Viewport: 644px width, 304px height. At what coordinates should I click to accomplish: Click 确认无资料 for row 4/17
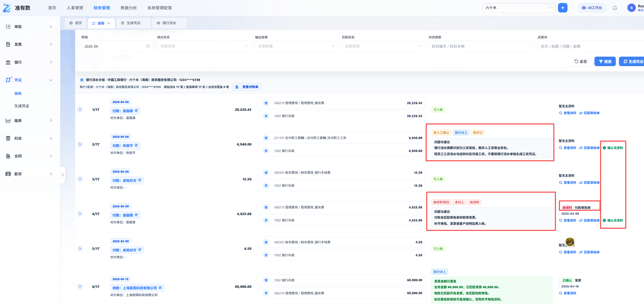coord(613,220)
